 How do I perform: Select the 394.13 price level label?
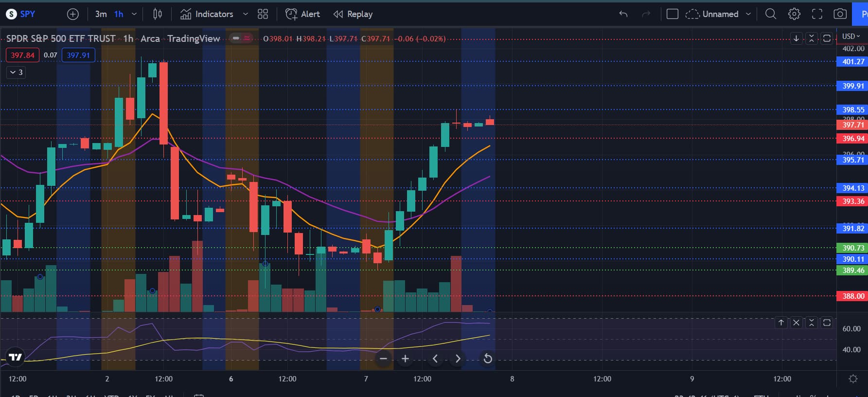(852, 188)
